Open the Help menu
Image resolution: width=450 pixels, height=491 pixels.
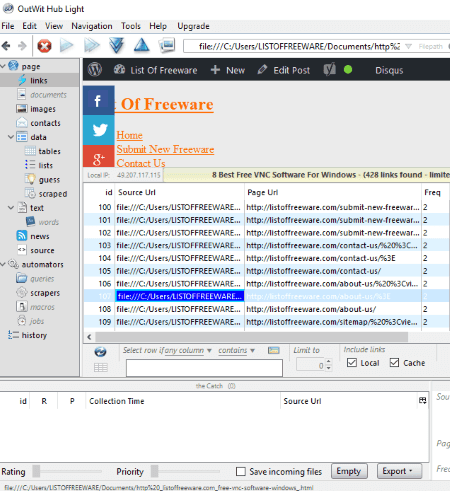(158, 26)
